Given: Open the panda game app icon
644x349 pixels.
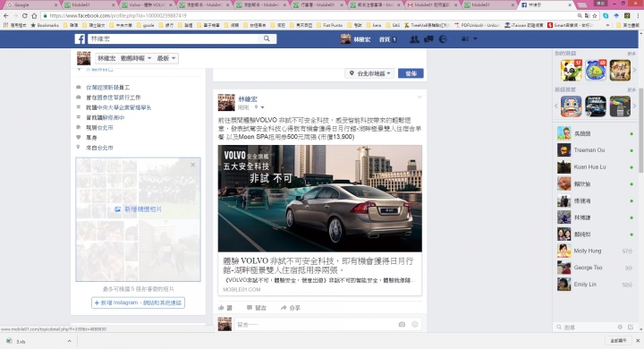Looking at the screenshot, I should [x=572, y=71].
